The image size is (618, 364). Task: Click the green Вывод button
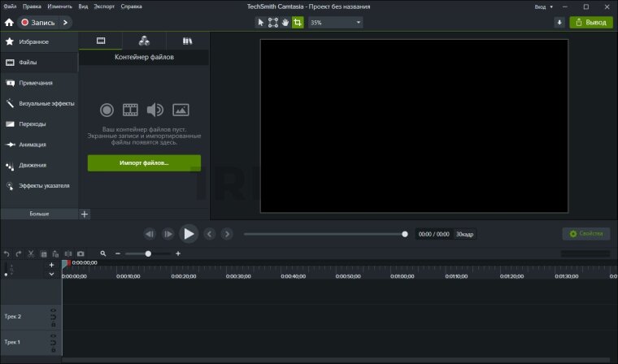click(591, 22)
